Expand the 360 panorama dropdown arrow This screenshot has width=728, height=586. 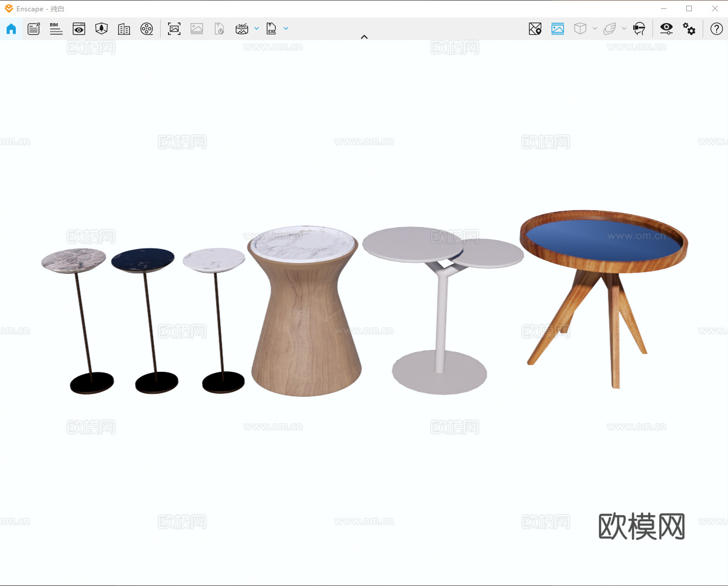[x=257, y=28]
